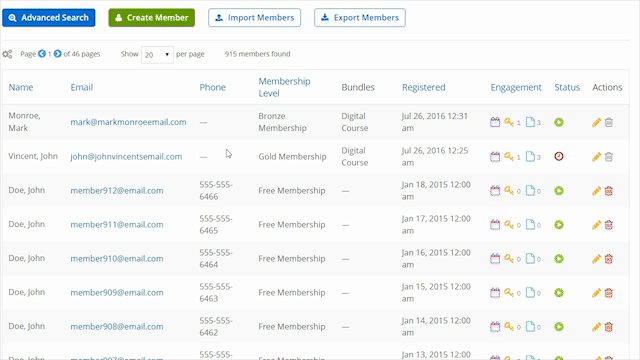Sort by Membership Level column
This screenshot has height=360, width=640.
(284, 87)
